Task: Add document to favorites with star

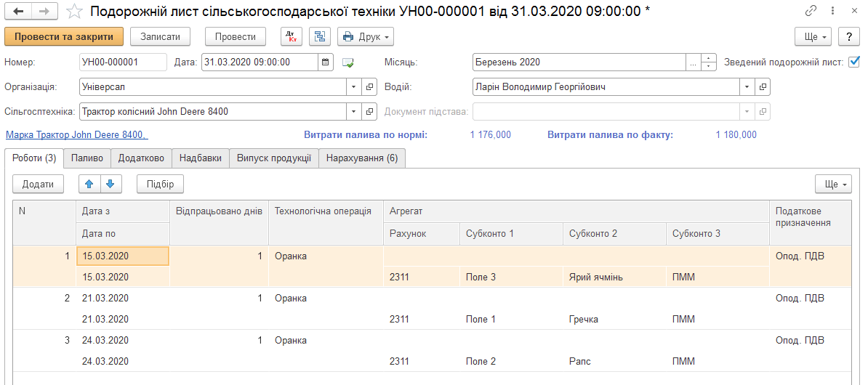Action: coord(74,11)
